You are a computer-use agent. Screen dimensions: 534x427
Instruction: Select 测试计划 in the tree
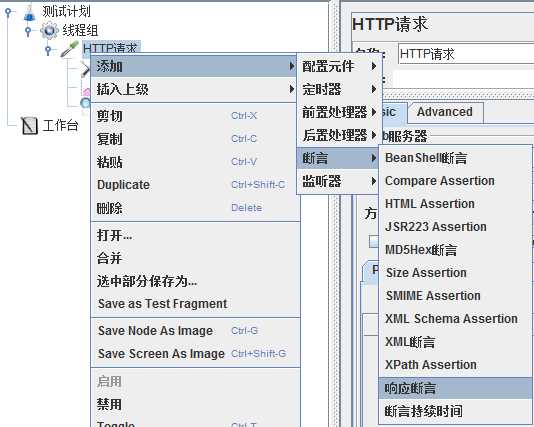66,11
